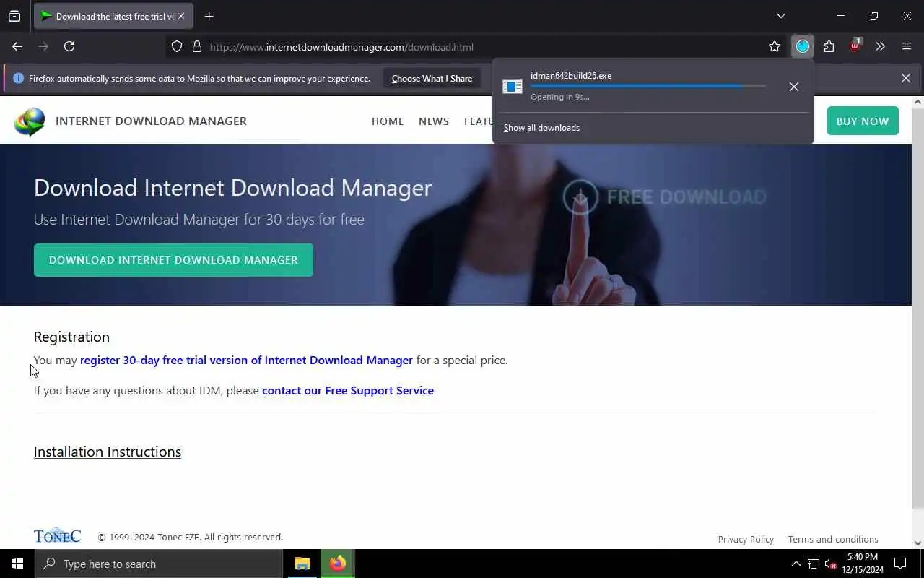The width and height of the screenshot is (924, 578).
Task: Click the Registration heading text
Action: point(71,337)
